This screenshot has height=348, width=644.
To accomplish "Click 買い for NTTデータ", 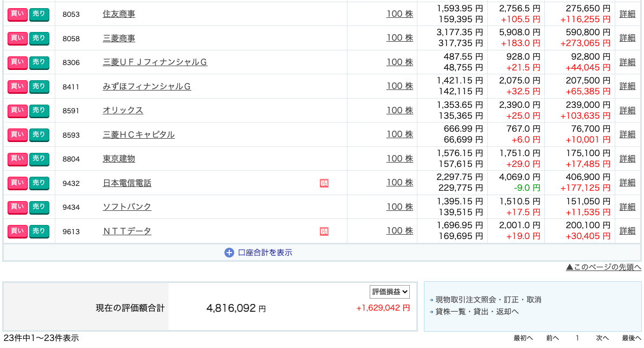I will tap(17, 231).
